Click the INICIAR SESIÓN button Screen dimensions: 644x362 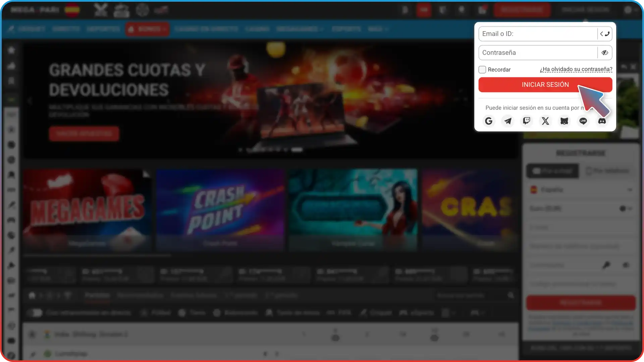coord(545,85)
